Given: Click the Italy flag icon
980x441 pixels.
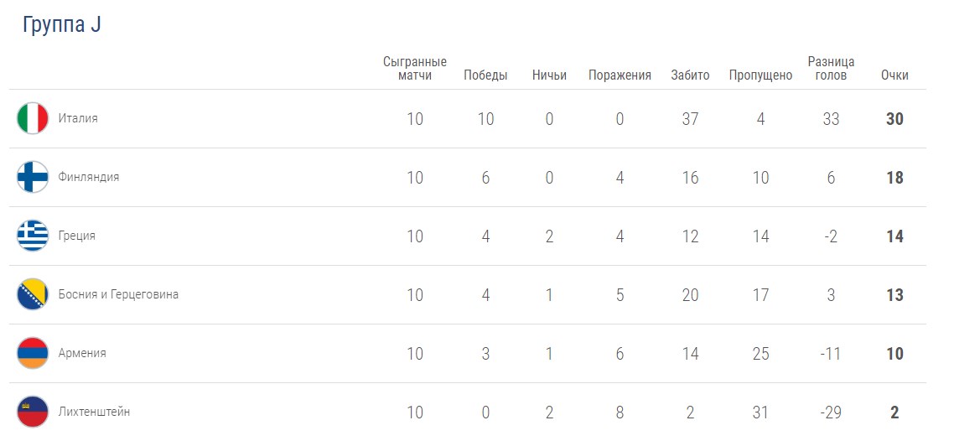Looking at the screenshot, I should tap(33, 118).
